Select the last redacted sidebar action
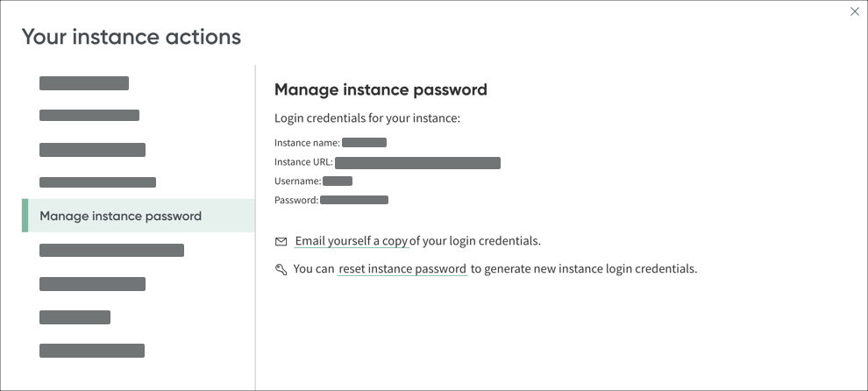868x391 pixels. pyautogui.click(x=92, y=351)
